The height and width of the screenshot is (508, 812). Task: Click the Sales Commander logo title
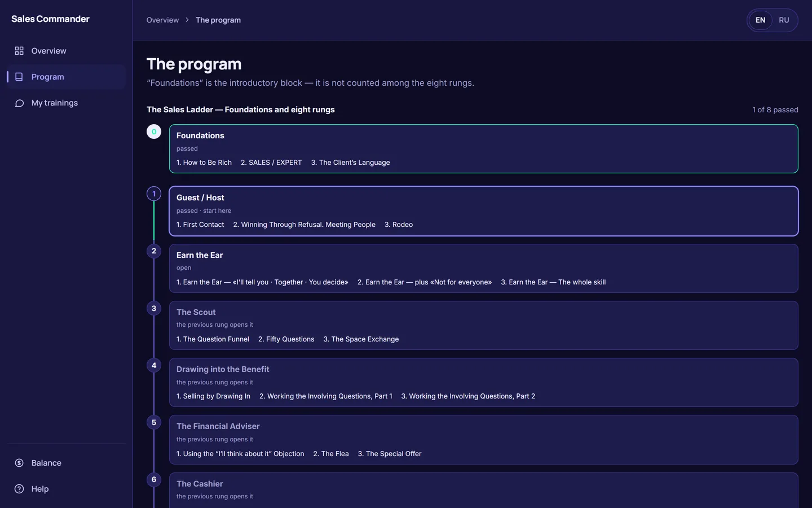coord(50,19)
